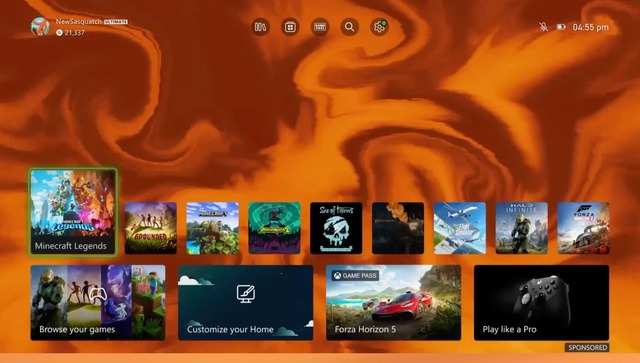
Task: Select the Grounded game tile
Action: click(151, 228)
